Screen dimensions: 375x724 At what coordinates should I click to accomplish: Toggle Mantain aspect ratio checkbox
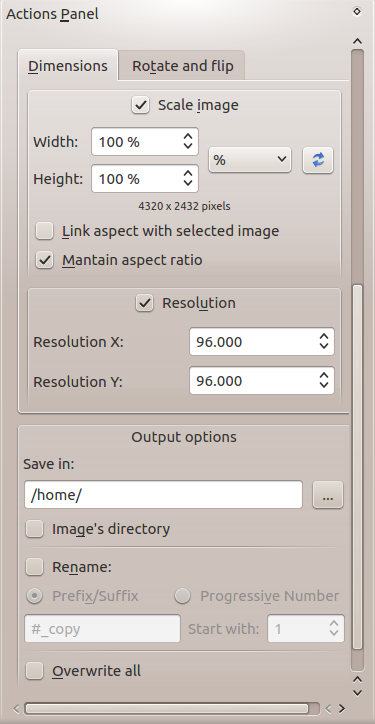pos(45,260)
